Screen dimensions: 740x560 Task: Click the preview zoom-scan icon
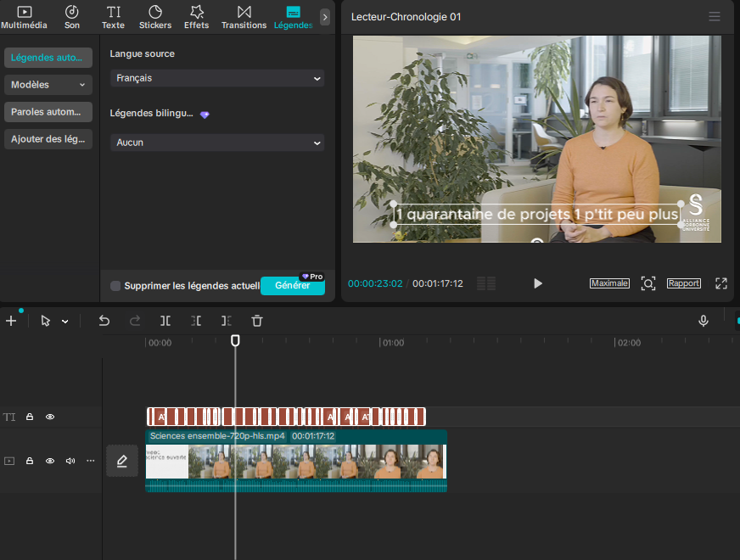click(648, 283)
